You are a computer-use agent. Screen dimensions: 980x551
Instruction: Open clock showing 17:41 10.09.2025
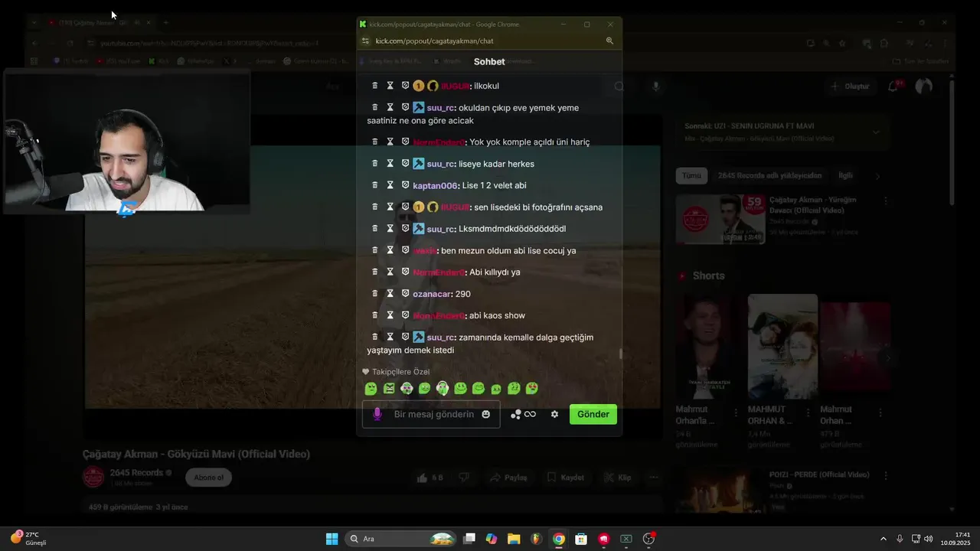tap(955, 539)
